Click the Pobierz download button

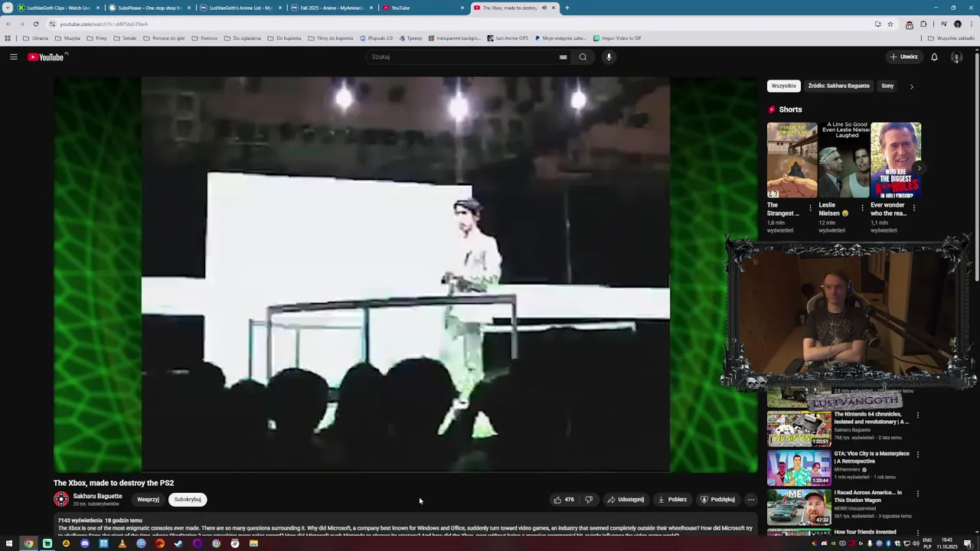pyautogui.click(x=672, y=500)
